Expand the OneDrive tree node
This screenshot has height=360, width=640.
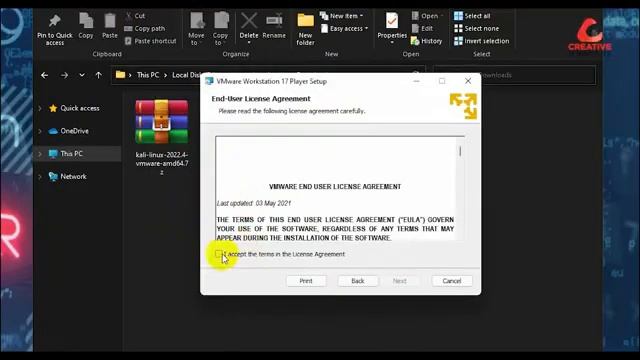coord(40,131)
